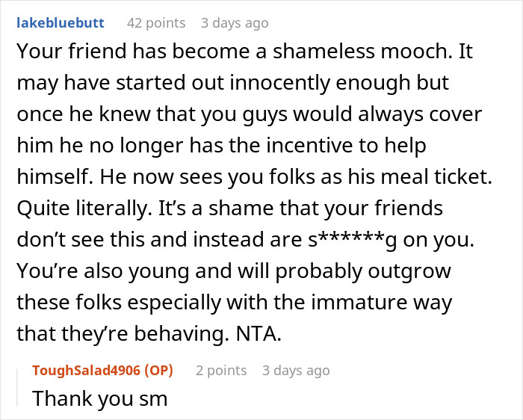Click the "Thank you sm" reply text
This screenshot has width=523, height=420.
pyautogui.click(x=99, y=398)
